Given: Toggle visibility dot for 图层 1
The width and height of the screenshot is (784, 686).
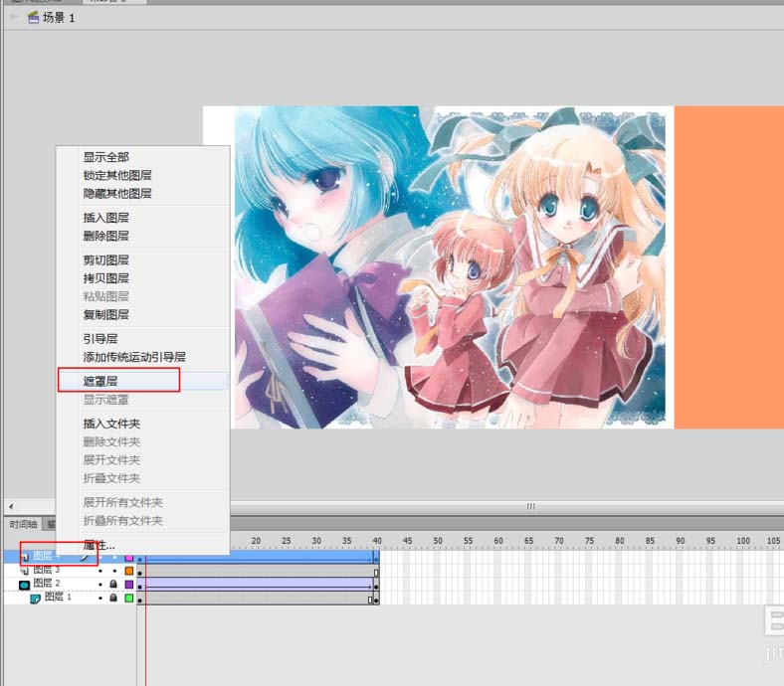Looking at the screenshot, I should (100, 599).
